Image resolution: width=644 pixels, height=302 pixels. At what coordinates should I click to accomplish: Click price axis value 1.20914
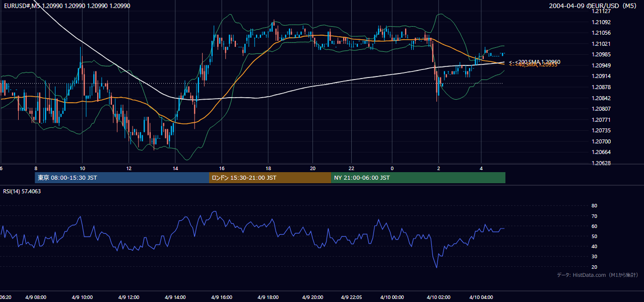(x=601, y=76)
